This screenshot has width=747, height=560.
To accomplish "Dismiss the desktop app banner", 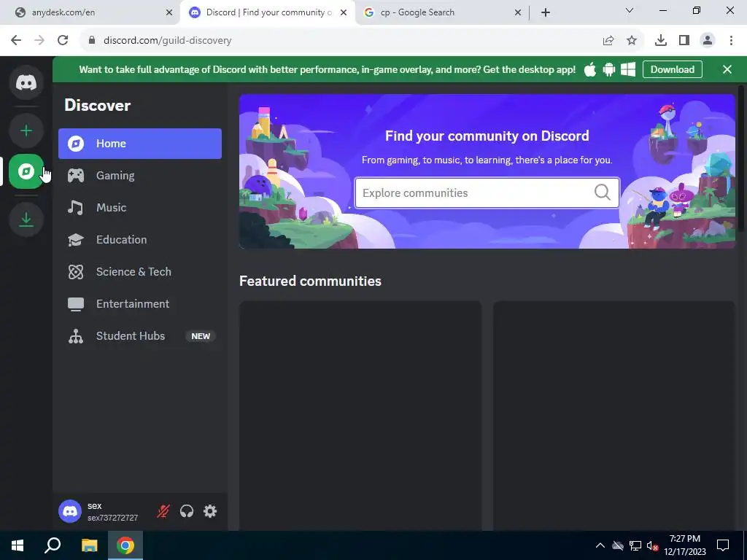I will tap(727, 69).
